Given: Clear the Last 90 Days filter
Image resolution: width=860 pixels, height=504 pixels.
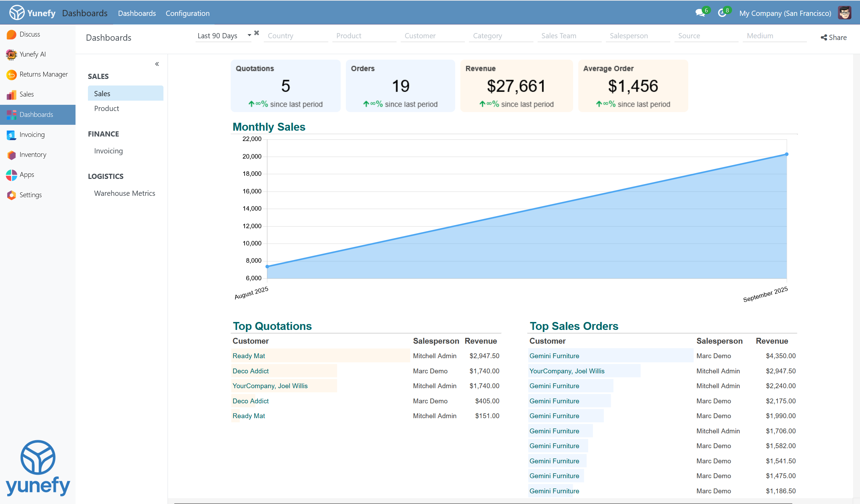Looking at the screenshot, I should pos(257,33).
